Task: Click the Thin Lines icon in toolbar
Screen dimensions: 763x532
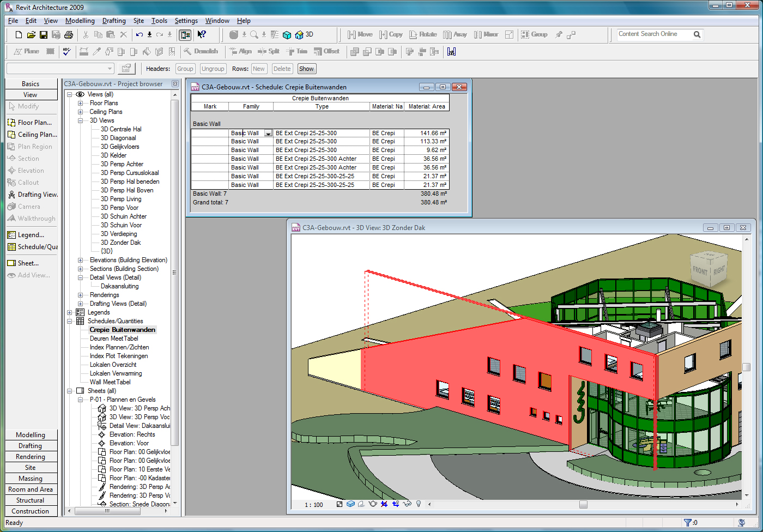Action: pos(275,35)
